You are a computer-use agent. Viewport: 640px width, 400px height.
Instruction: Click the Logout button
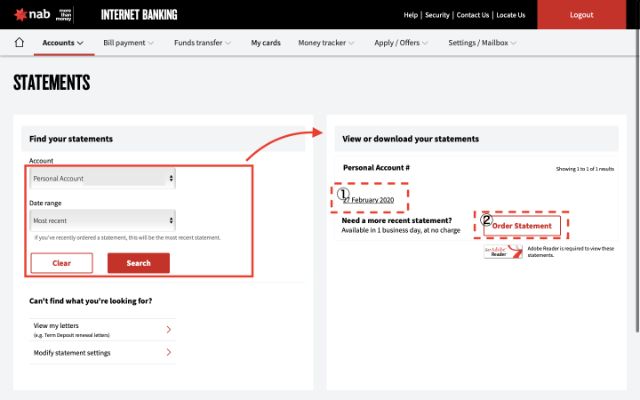(581, 15)
